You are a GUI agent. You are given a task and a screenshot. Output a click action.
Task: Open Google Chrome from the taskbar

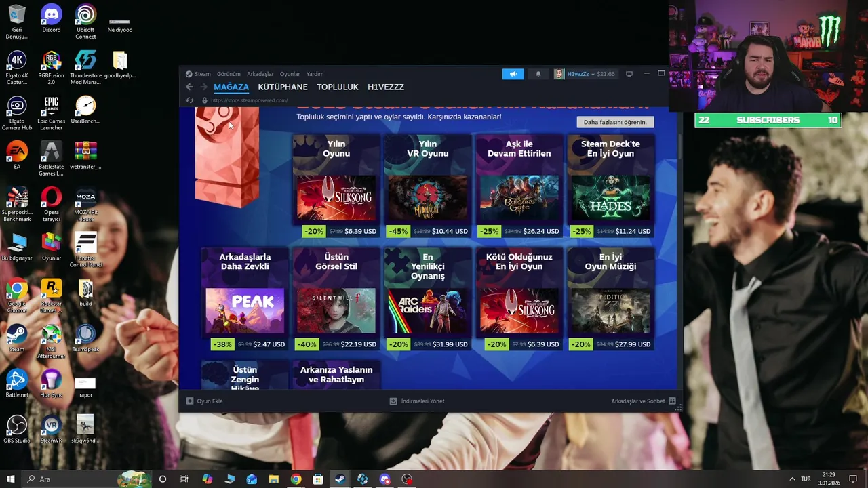pyautogui.click(x=296, y=479)
